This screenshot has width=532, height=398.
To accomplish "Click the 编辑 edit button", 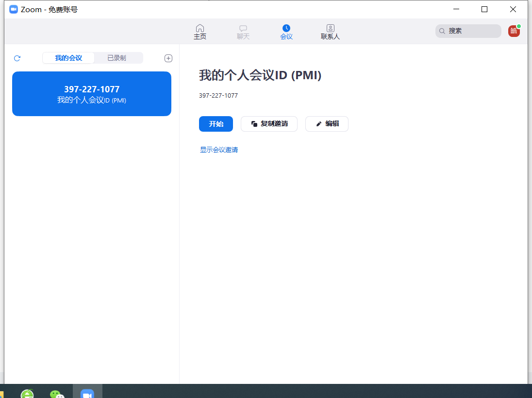I will 327,123.
